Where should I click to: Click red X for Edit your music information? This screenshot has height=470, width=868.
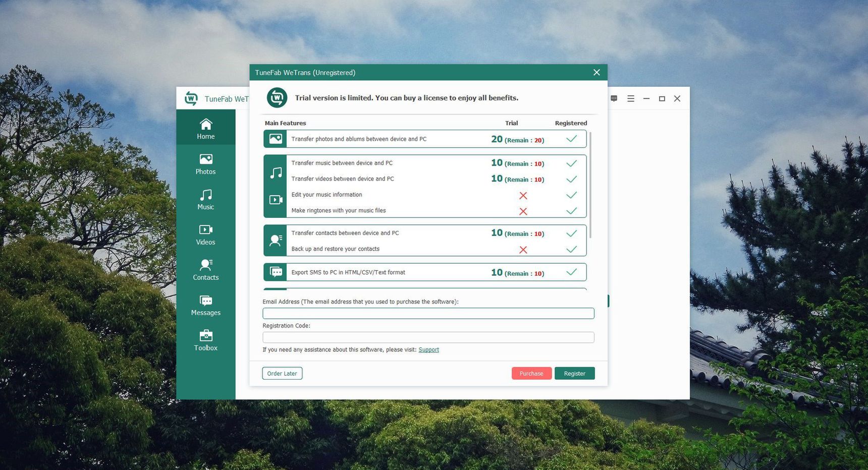click(523, 195)
